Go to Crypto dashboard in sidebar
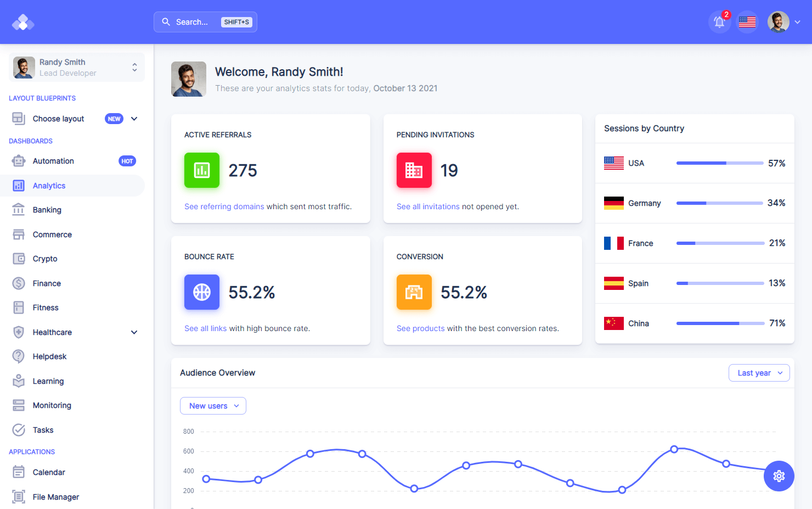The image size is (812, 509). (45, 259)
